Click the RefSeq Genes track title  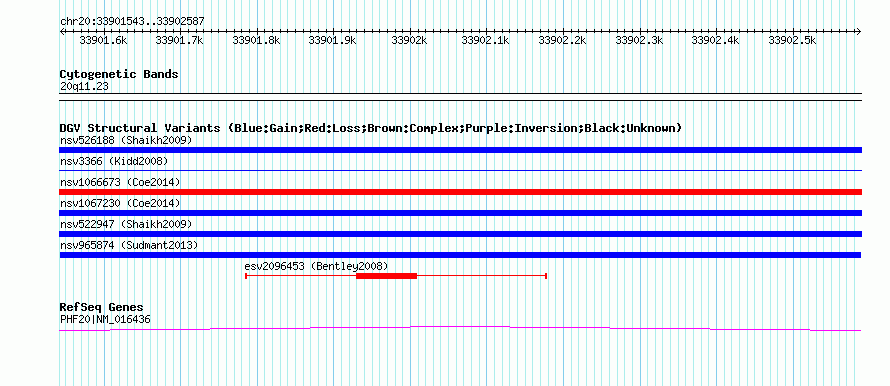[102, 308]
